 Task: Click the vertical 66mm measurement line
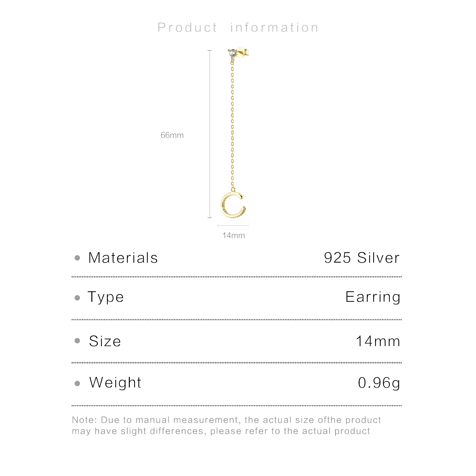209,133
